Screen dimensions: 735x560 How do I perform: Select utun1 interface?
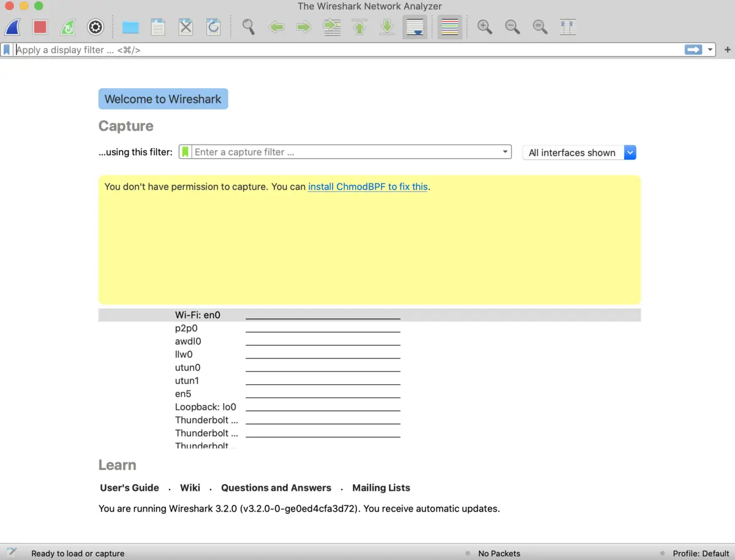point(369,380)
